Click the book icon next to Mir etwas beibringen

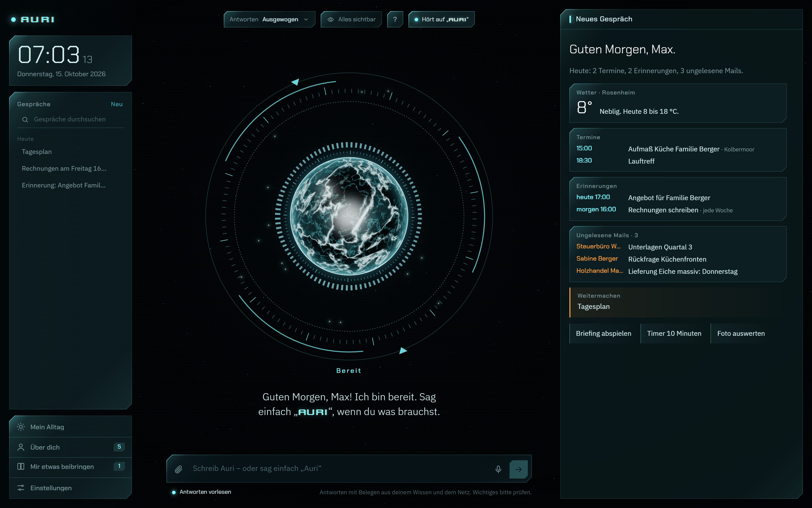click(21, 466)
